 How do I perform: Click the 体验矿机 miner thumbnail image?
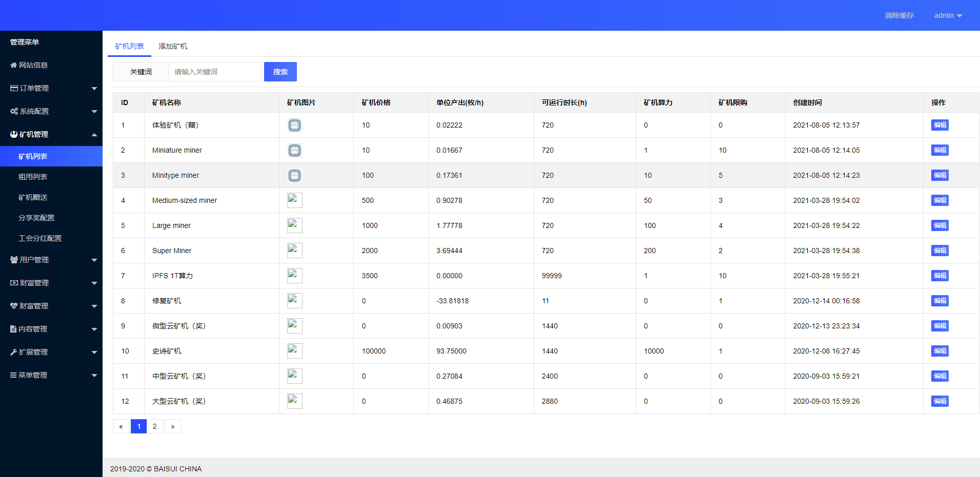[294, 125]
